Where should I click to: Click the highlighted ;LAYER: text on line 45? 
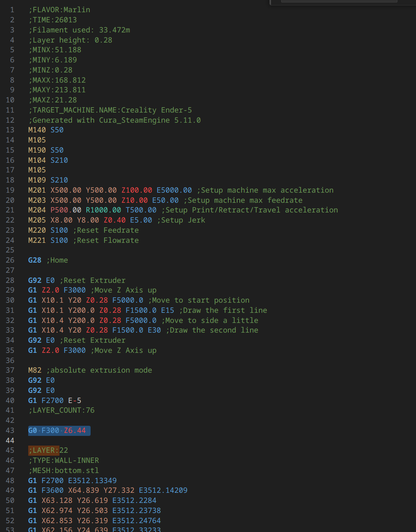point(43,450)
